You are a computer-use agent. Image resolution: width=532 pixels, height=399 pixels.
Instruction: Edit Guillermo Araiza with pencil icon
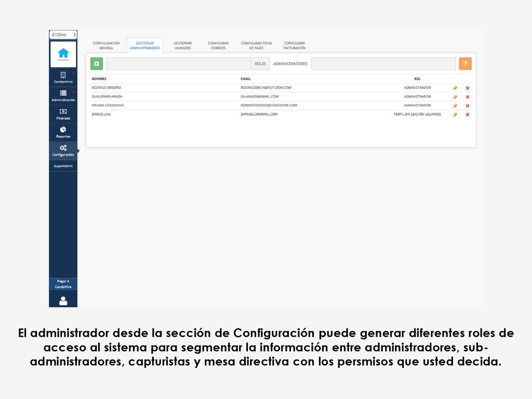click(x=455, y=97)
